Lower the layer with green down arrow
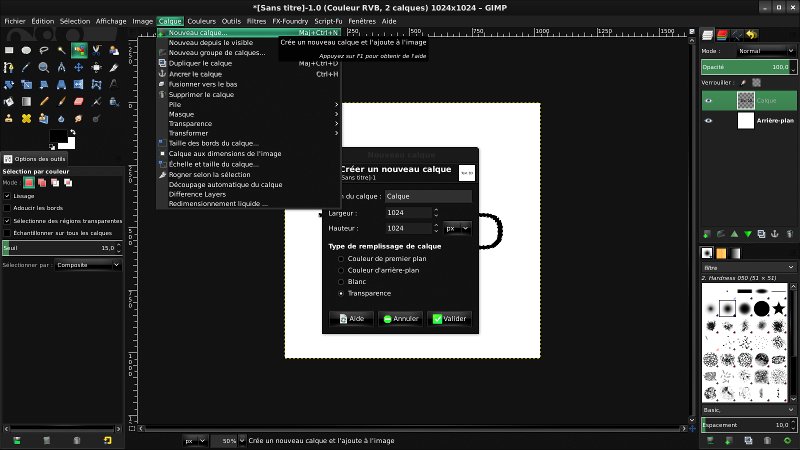Screen dimensions: 800x450 [x=748, y=234]
